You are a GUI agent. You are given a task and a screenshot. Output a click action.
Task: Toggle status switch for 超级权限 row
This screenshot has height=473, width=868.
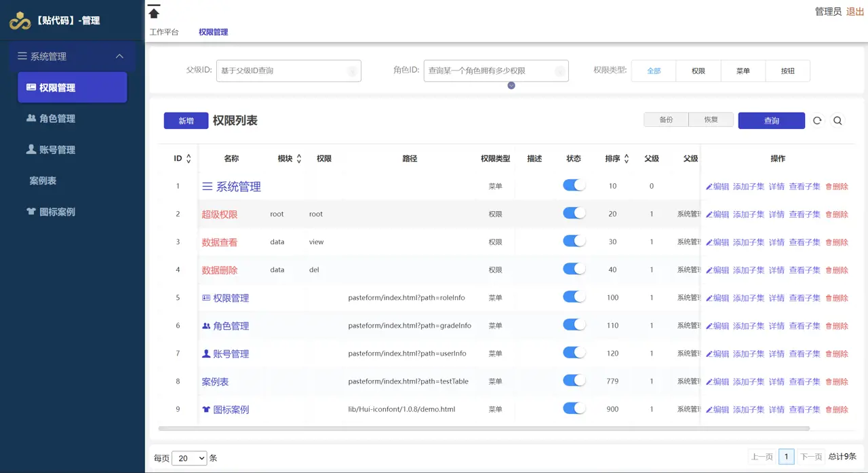coord(574,213)
